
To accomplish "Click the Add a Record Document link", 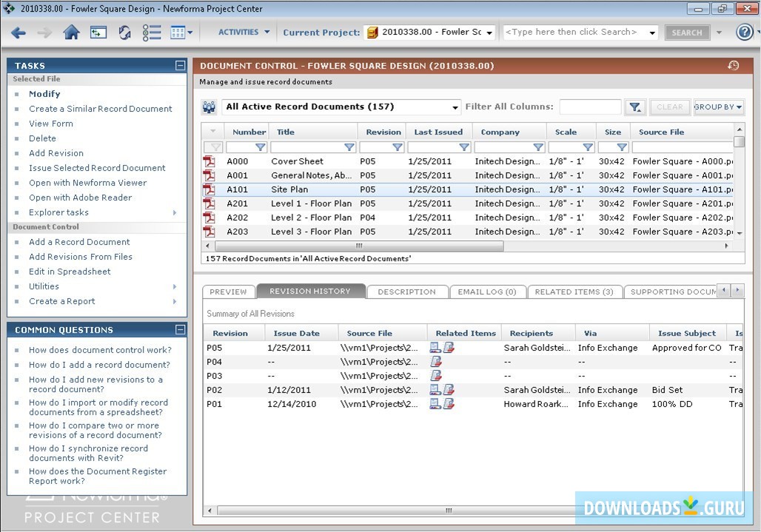I will click(79, 242).
